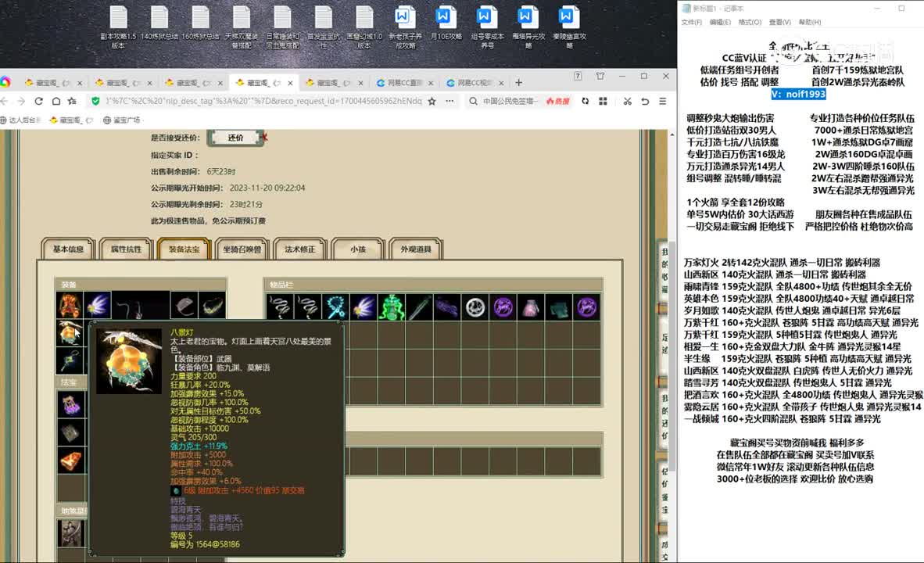Click the browser search box
Viewport: 924px width, 563px height.
pos(510,101)
